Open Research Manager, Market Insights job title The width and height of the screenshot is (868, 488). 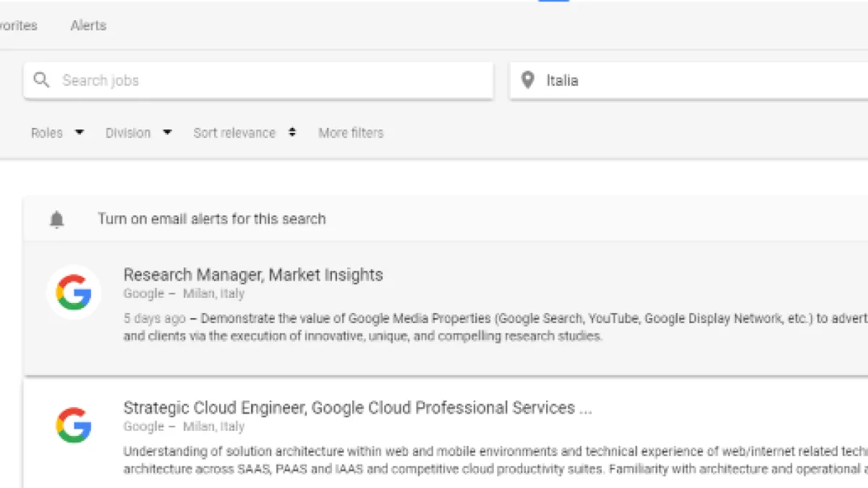click(253, 275)
